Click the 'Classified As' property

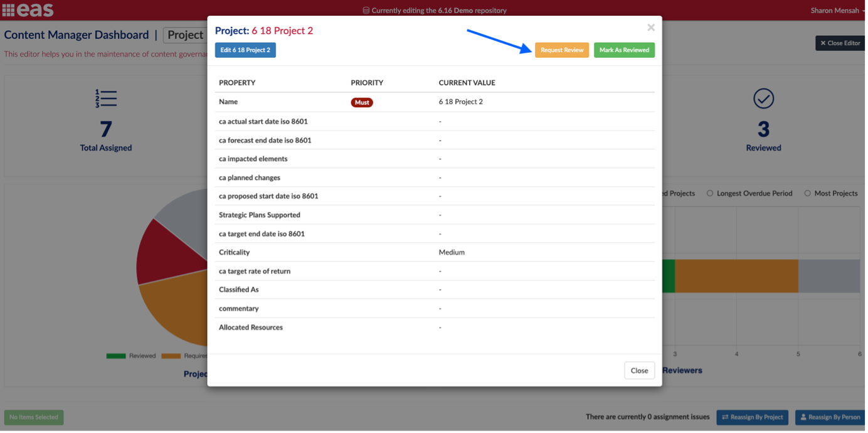coord(239,290)
